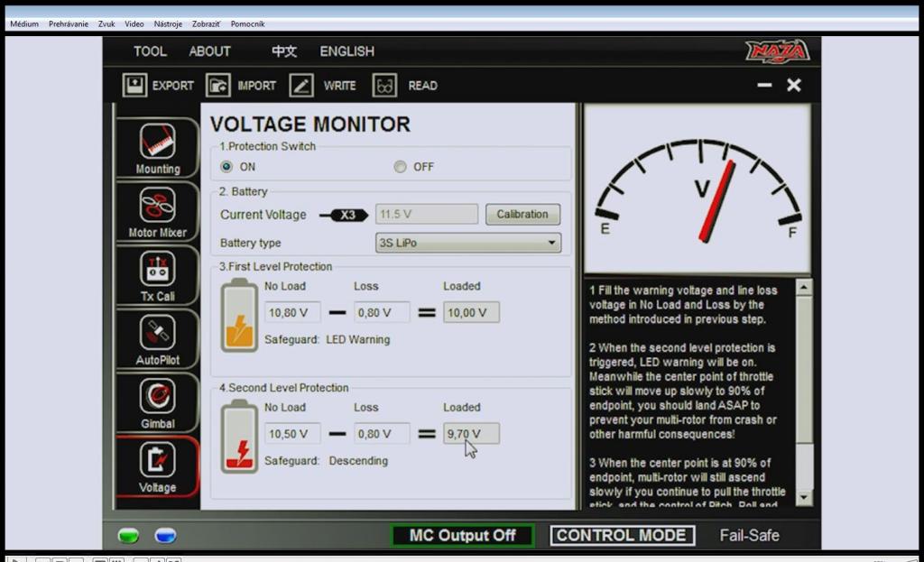Select the Protection Switch ON radio
Screen dimensions: 924x562
(226, 167)
